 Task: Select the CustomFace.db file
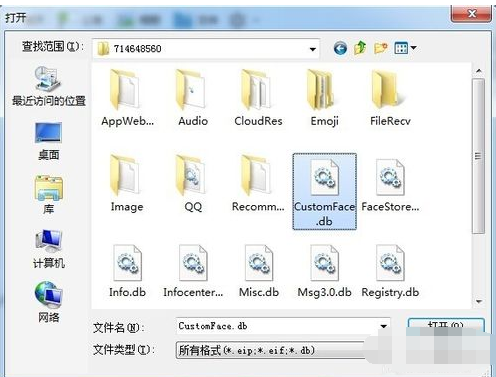coord(324,192)
